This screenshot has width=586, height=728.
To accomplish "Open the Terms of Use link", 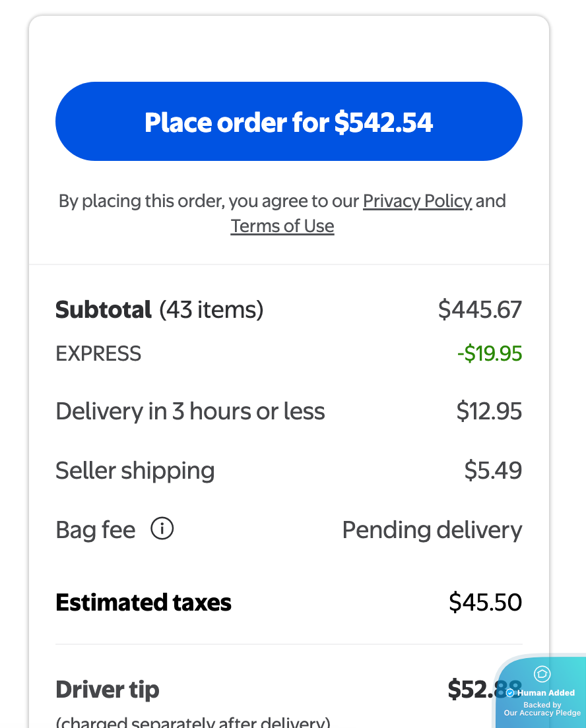I will pos(282,226).
